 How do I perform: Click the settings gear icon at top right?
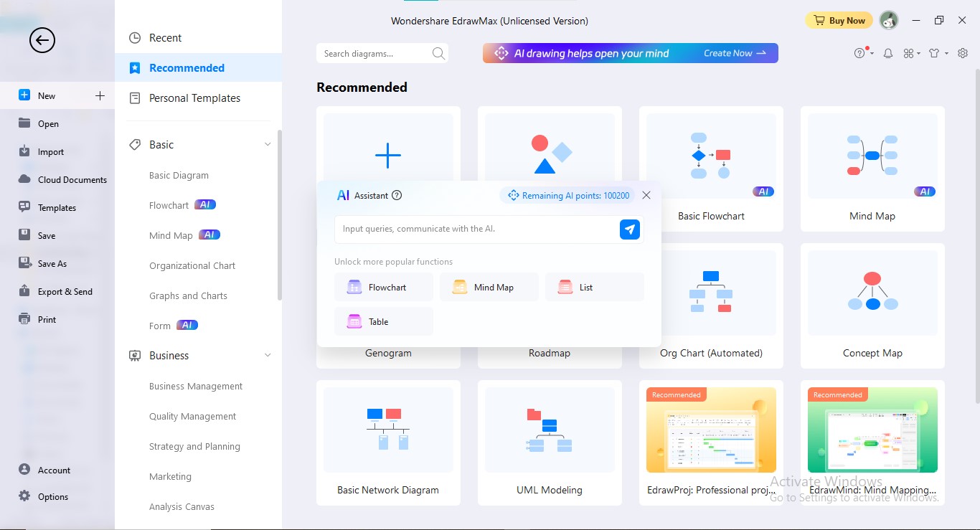(962, 53)
